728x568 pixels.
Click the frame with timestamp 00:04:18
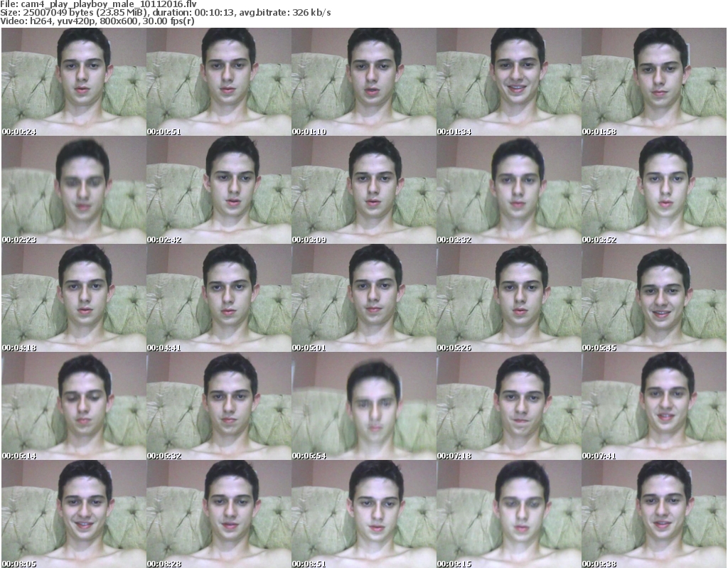[x=74, y=298]
